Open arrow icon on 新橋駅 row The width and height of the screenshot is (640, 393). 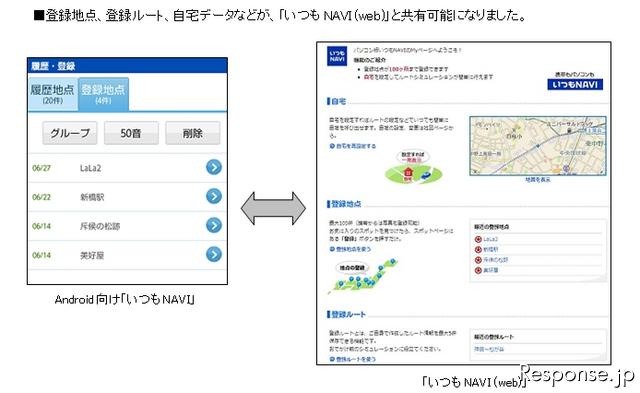click(213, 196)
